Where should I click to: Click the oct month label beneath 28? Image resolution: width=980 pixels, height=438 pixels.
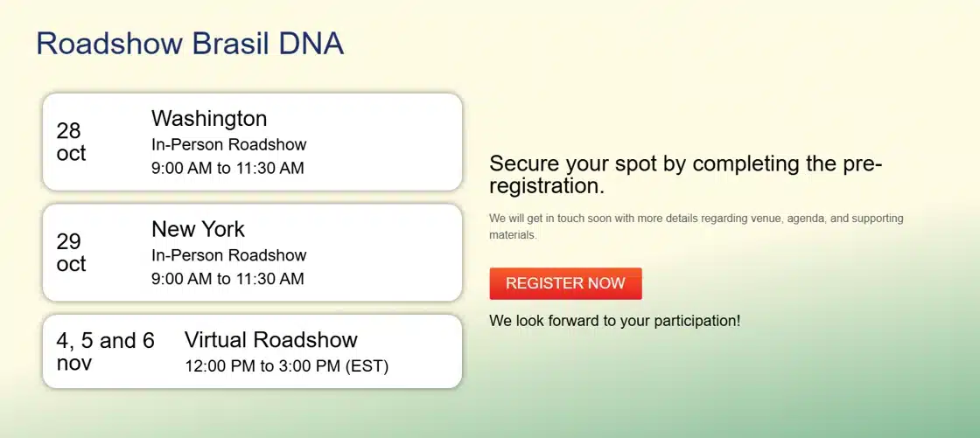pos(71,153)
